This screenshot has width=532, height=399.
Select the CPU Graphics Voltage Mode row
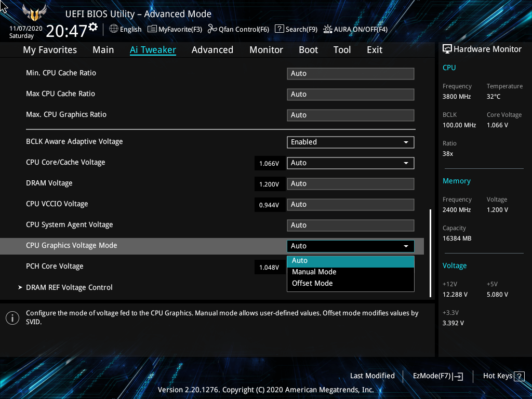(x=212, y=246)
